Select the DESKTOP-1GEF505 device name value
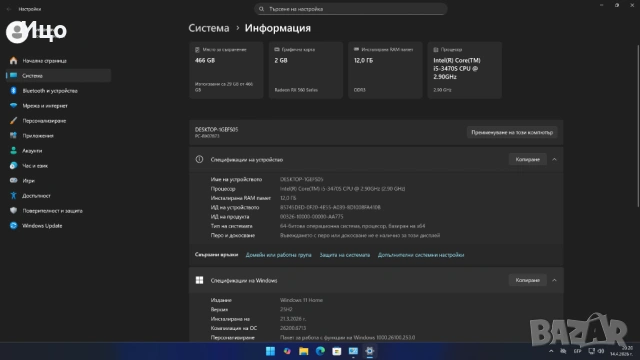The height and width of the screenshot is (360, 640). point(301,180)
